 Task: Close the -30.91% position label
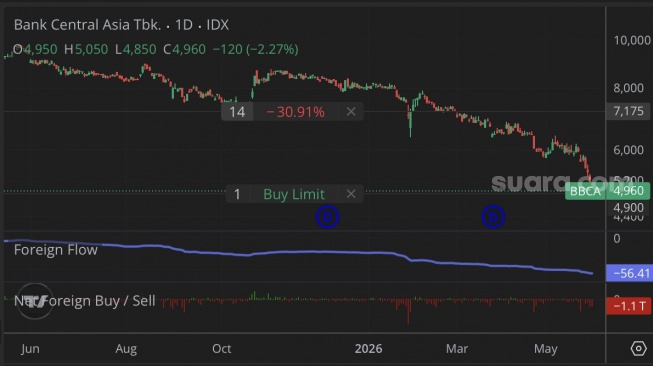tap(351, 112)
